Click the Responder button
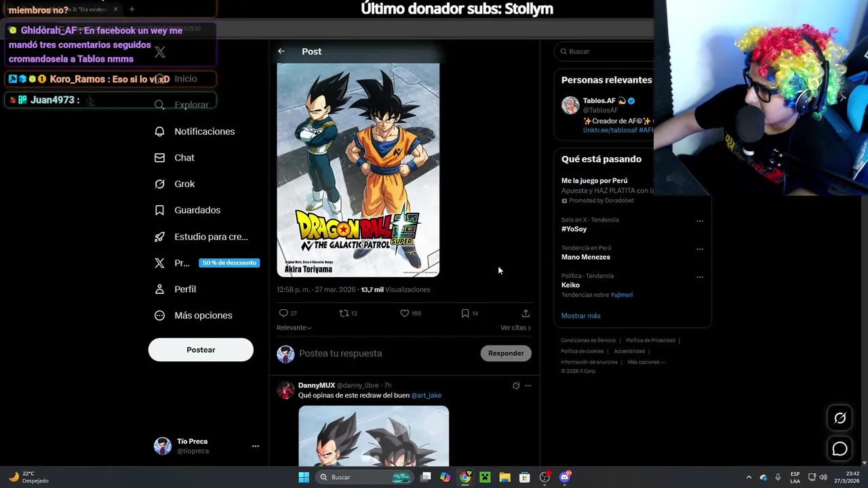Image resolution: width=868 pixels, height=488 pixels. pos(506,353)
